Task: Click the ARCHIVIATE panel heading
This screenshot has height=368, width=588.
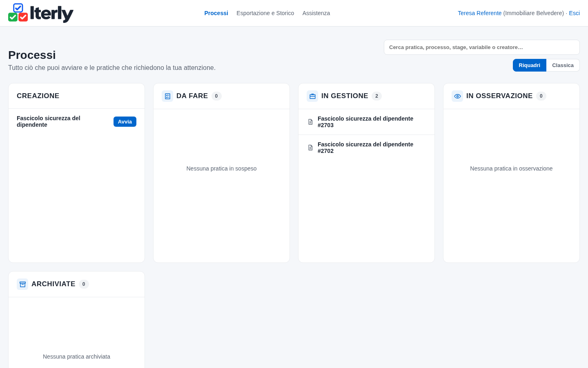Action: 53,284
